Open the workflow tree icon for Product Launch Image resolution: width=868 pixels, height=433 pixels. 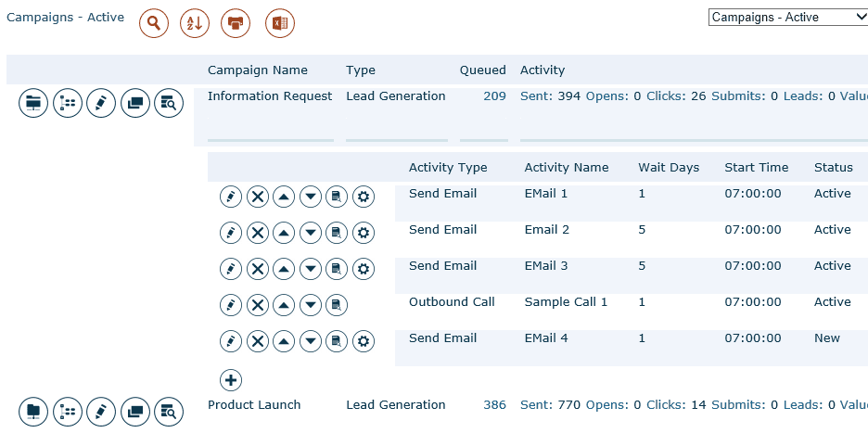pos(68,412)
